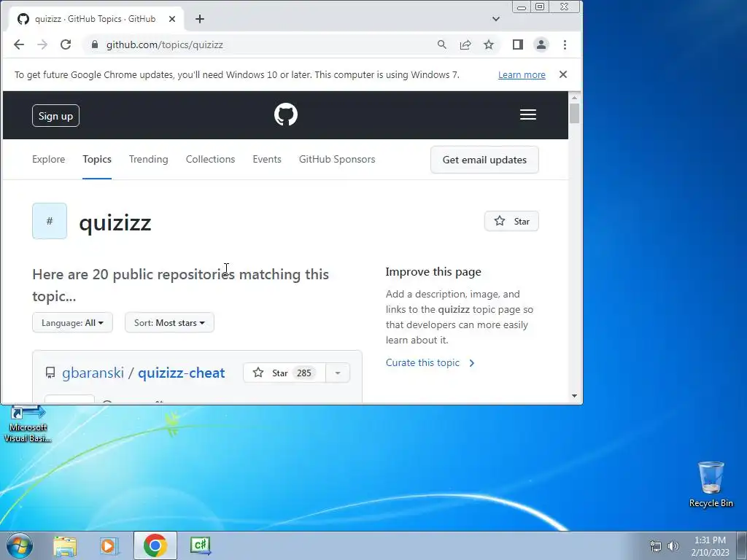
Task: Select the Microsoft Visual Basic desktop shortcut
Action: (x=28, y=425)
